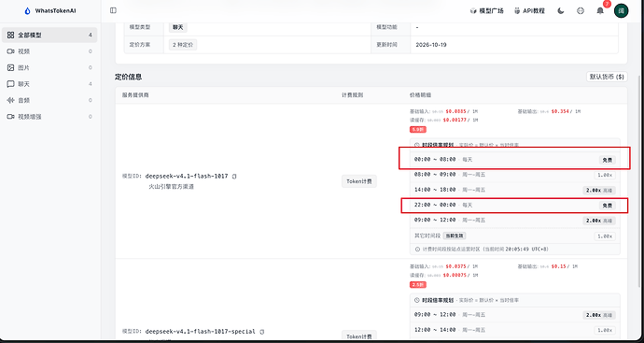
Task: Select 视频 category in sidebar
Action: pyautogui.click(x=49, y=51)
